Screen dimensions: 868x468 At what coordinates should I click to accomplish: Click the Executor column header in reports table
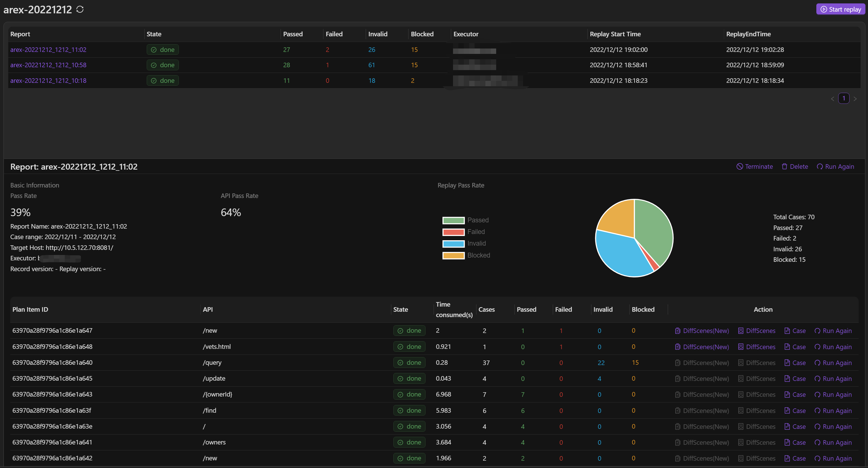pos(466,34)
